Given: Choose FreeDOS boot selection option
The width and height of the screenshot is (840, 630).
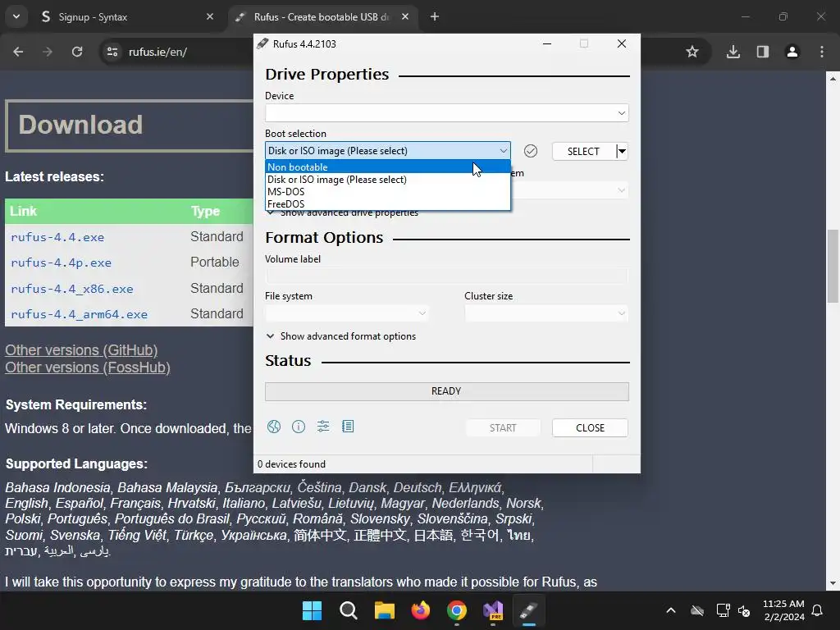Looking at the screenshot, I should pyautogui.click(x=388, y=204).
